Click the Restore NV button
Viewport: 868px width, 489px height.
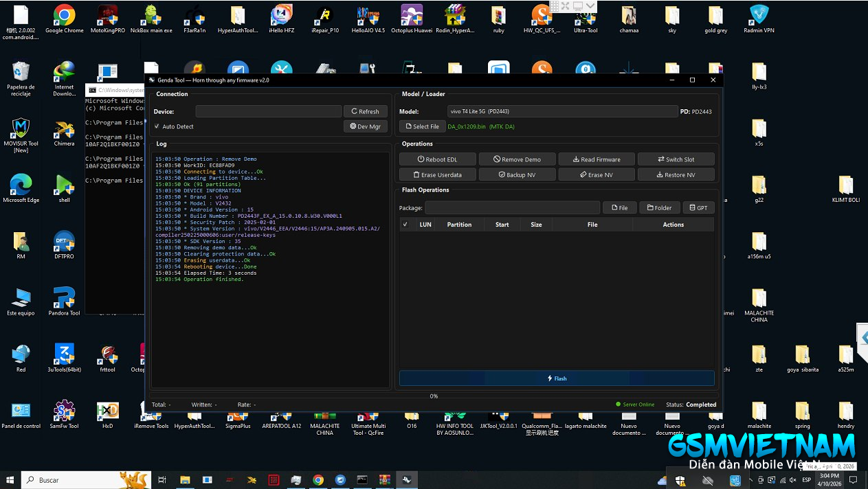[x=676, y=175]
